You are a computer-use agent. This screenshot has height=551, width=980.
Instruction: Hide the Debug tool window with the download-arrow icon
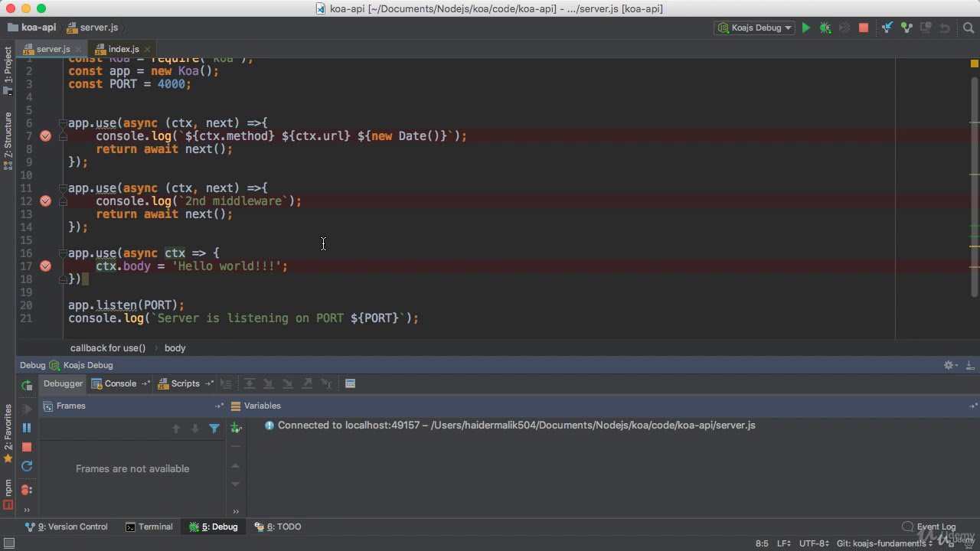(x=969, y=366)
